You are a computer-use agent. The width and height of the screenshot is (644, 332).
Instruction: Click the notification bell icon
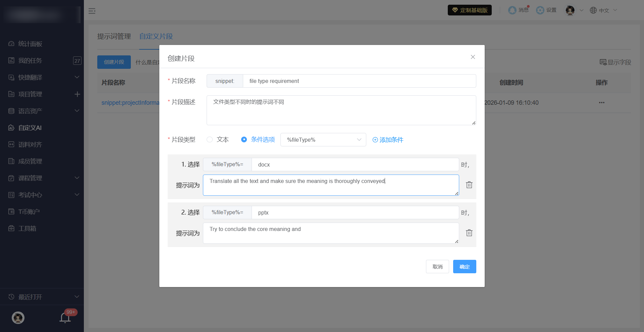coord(65,318)
